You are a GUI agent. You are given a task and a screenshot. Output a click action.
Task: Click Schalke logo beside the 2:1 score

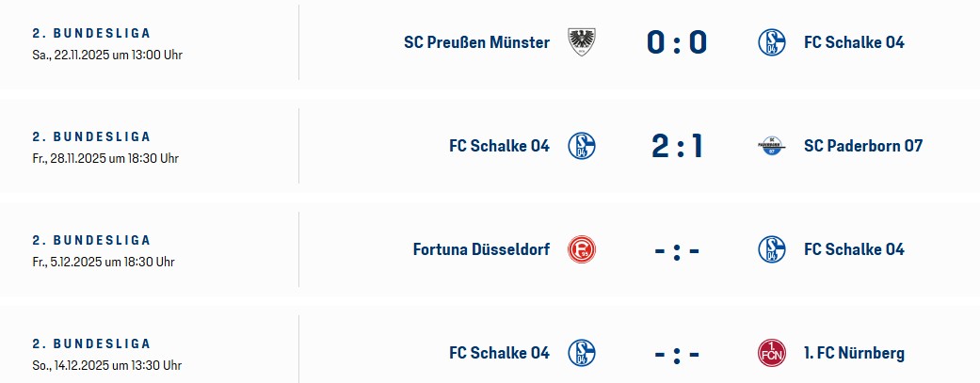(582, 146)
